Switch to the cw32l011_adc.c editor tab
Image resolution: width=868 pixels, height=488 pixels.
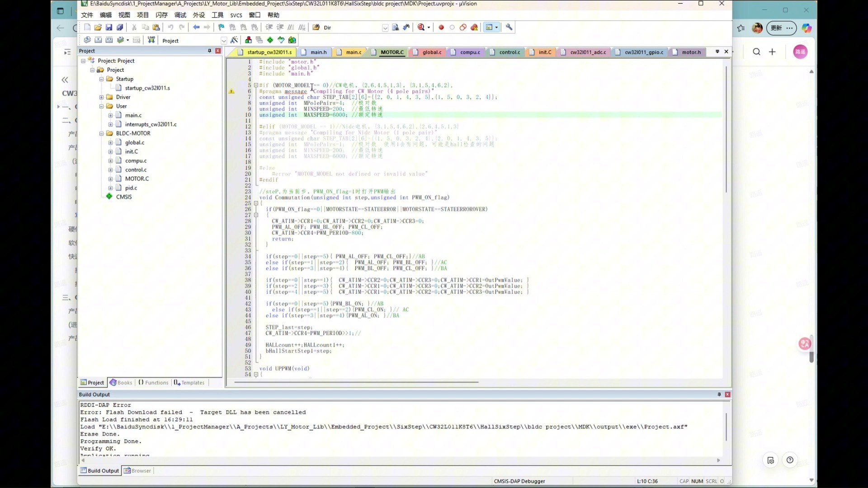[x=584, y=52]
